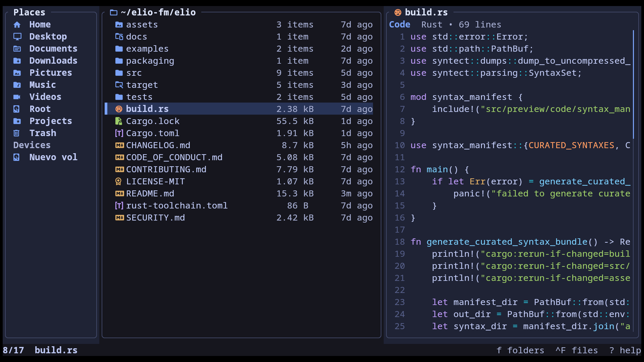This screenshot has height=362, width=644.
Task: Select the tests folder name
Action: [x=139, y=97]
